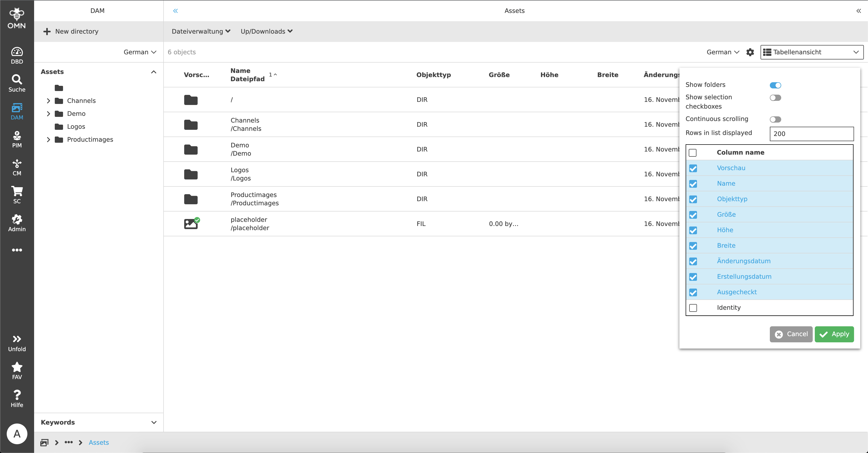Edit the Rows in list displayed value

coord(812,134)
